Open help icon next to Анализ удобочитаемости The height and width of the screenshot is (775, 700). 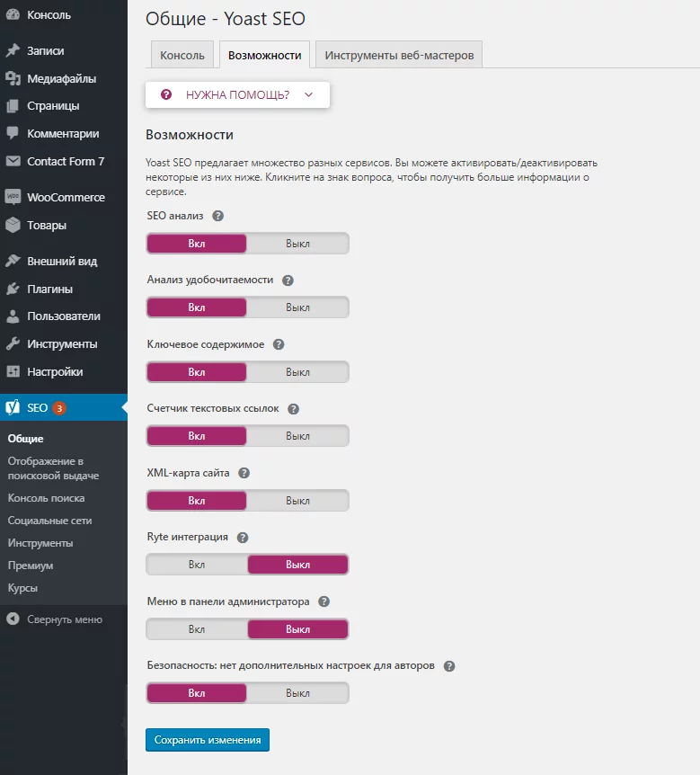[x=288, y=281]
